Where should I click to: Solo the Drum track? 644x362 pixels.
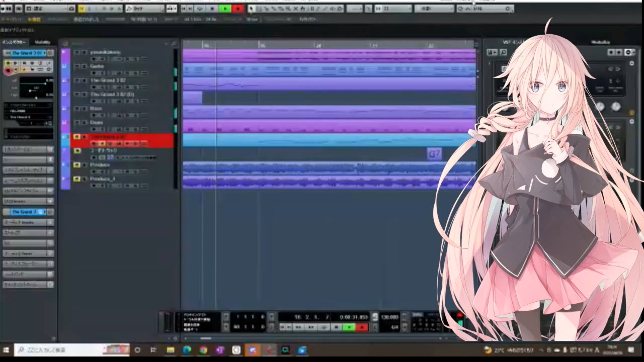pyautogui.click(x=84, y=123)
